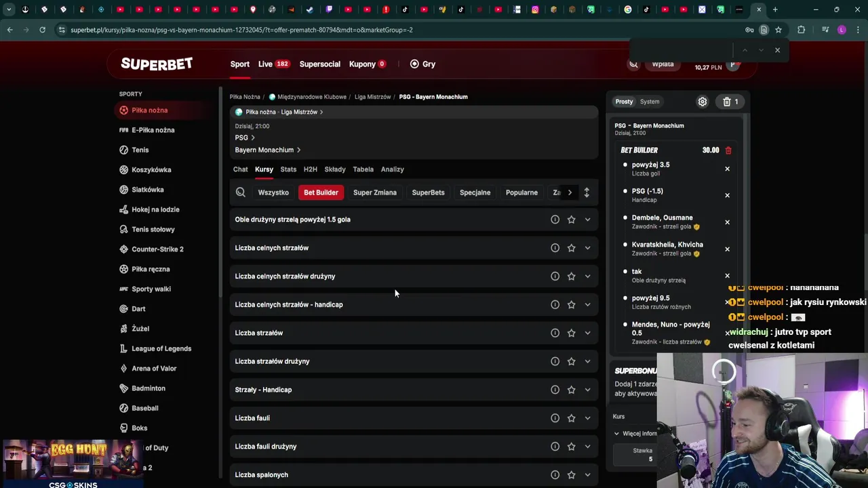Screen dimensions: 868x488
Task: Open the Koszykówka sport category
Action: (151, 170)
